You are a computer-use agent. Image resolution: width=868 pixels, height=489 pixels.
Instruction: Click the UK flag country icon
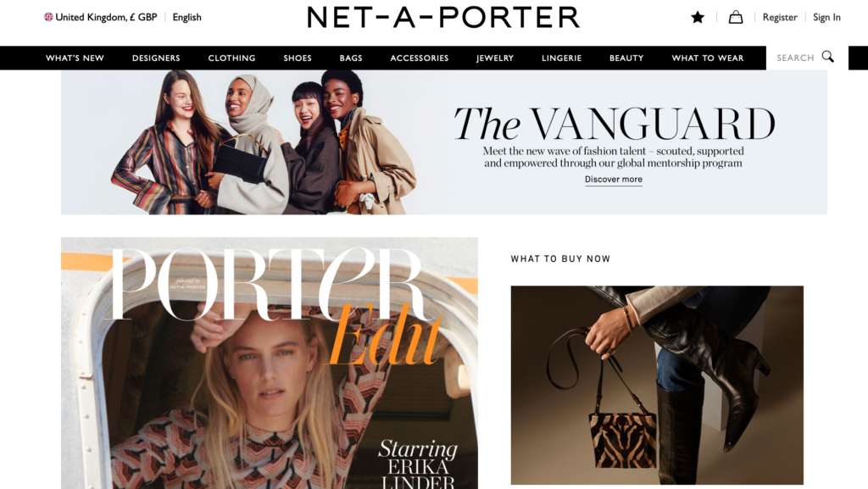point(48,17)
